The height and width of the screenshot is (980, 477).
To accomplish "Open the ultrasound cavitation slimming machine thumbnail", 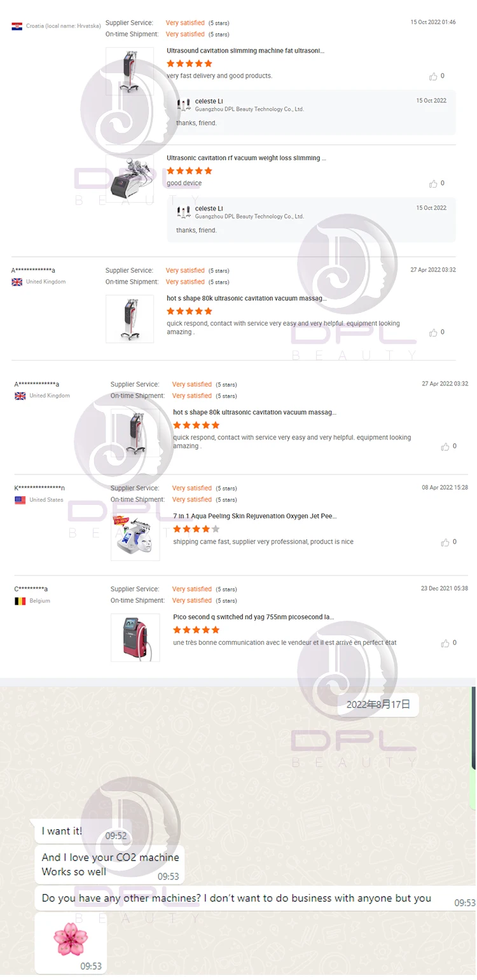I will pos(130,71).
